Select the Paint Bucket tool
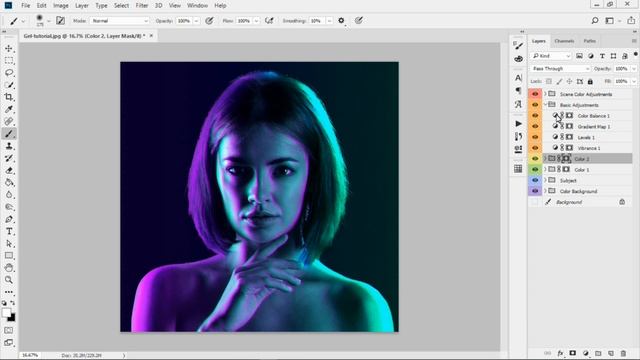 point(9,182)
